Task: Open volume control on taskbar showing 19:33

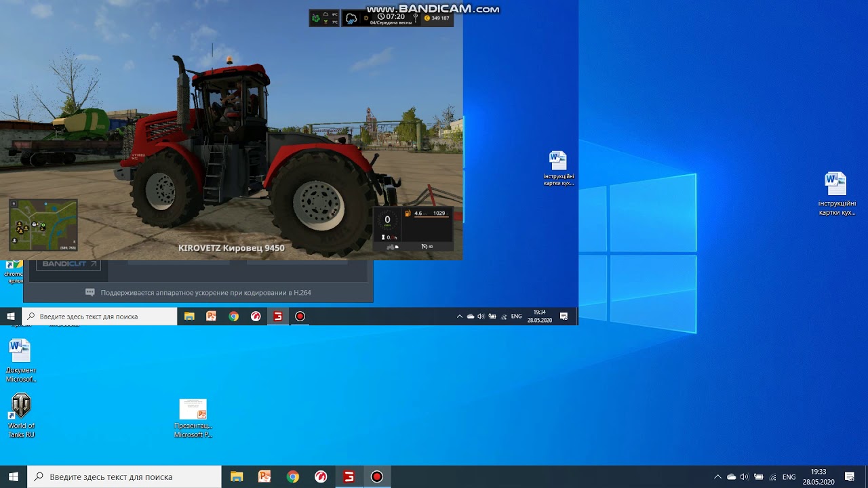Action: tap(744, 477)
